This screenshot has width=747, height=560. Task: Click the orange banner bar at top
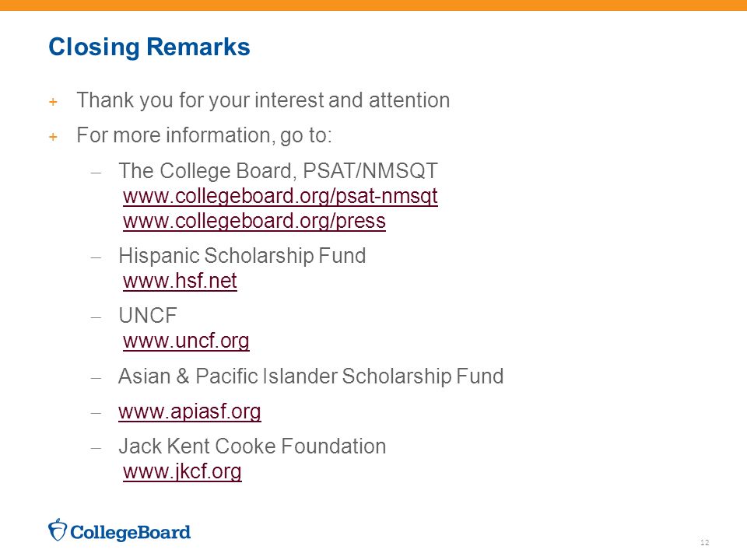373,5
